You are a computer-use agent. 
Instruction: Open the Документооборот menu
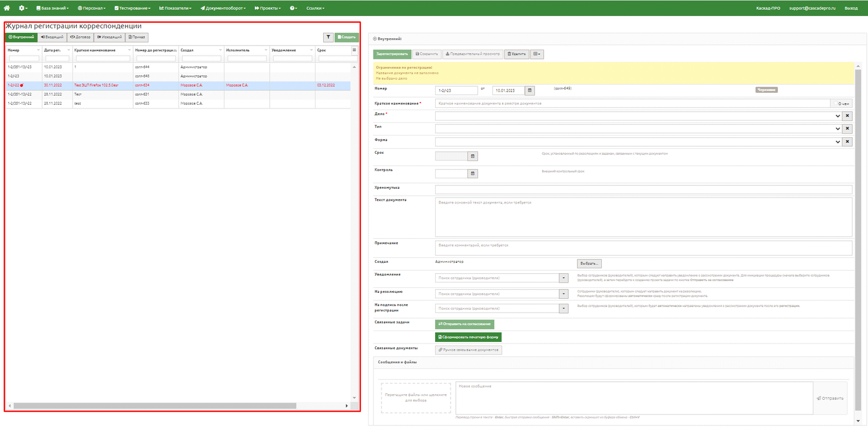tap(223, 8)
